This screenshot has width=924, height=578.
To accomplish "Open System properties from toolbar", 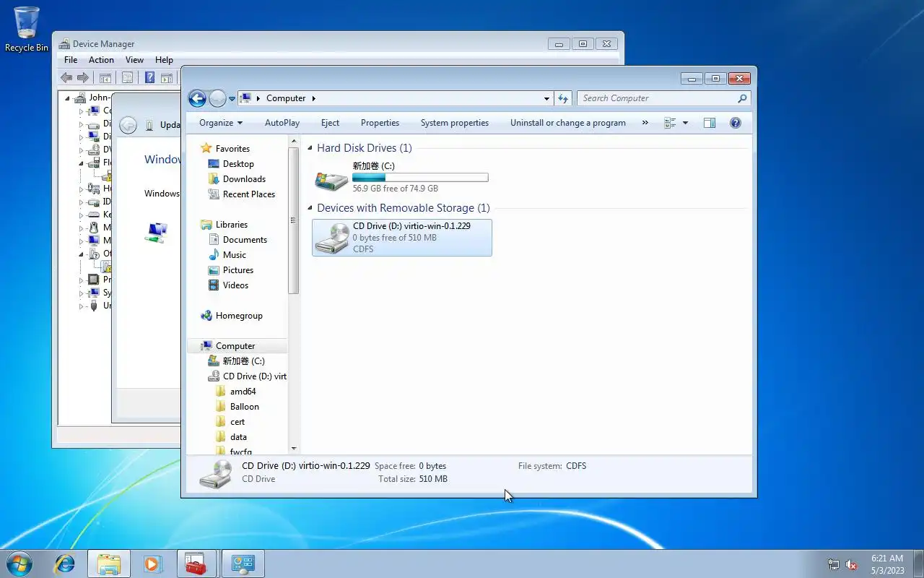I will tap(455, 123).
